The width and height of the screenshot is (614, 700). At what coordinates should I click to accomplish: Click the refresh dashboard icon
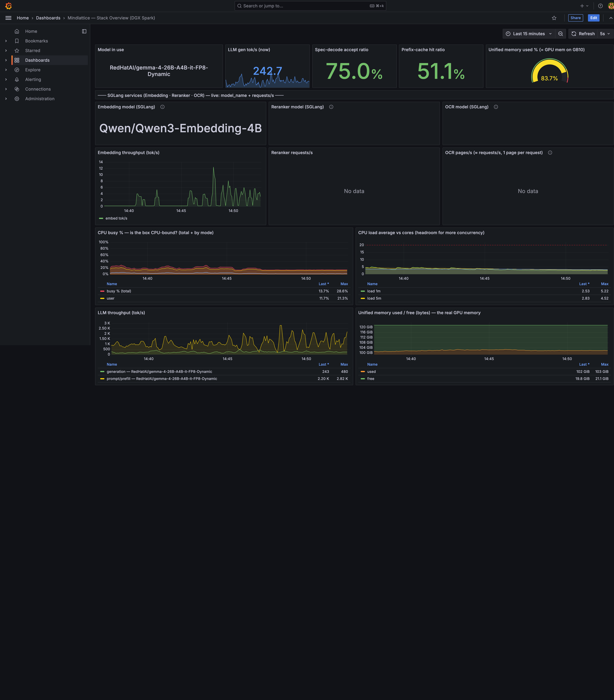[574, 34]
